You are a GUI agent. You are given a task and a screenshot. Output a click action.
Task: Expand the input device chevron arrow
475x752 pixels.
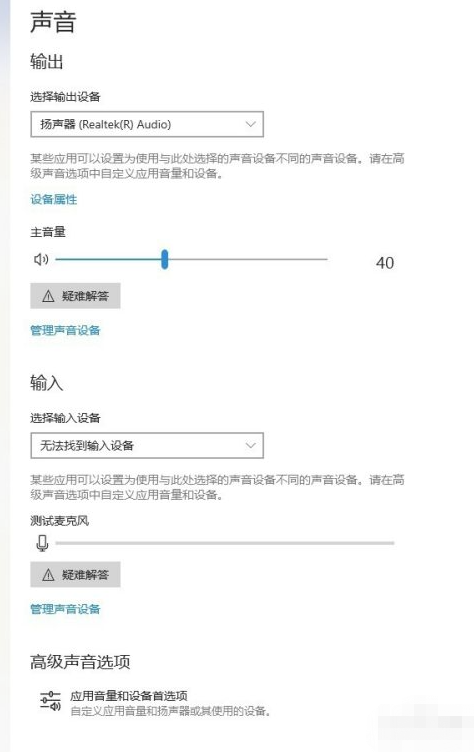pyautogui.click(x=250, y=446)
